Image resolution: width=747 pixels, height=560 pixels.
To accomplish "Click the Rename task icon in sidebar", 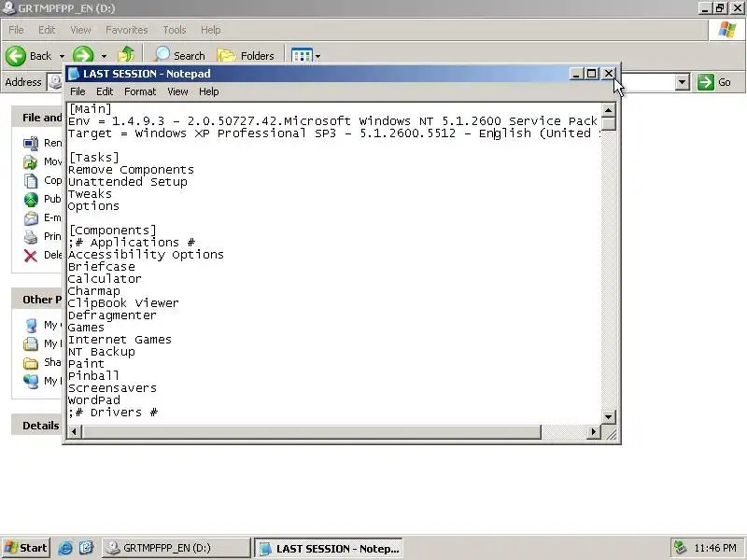I will tap(31, 143).
